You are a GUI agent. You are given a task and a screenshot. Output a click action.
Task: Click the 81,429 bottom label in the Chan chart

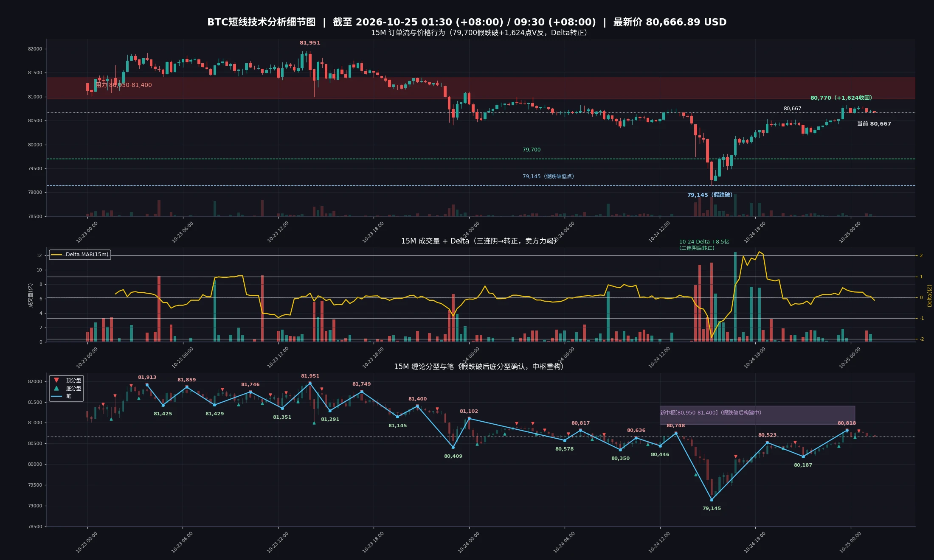tap(215, 414)
